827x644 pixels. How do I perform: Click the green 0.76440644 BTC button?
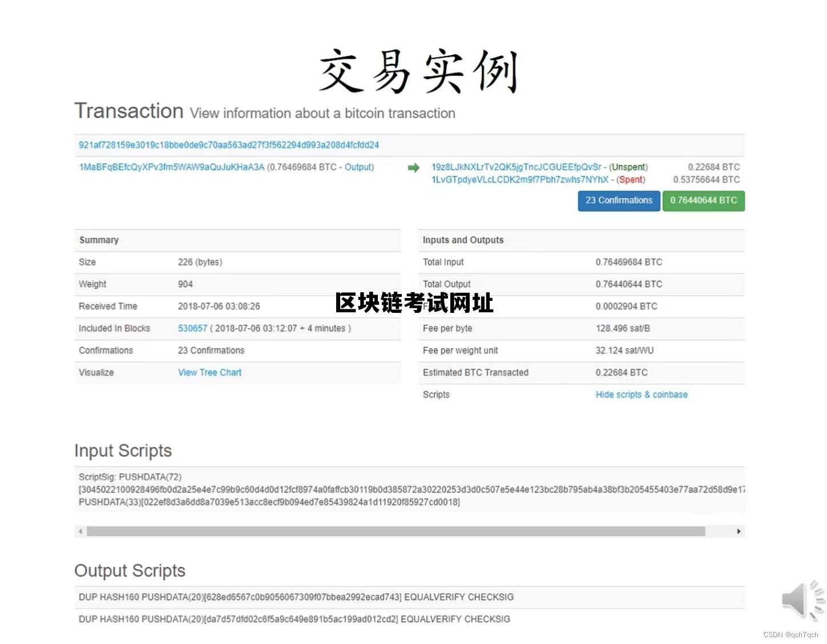[x=704, y=200]
